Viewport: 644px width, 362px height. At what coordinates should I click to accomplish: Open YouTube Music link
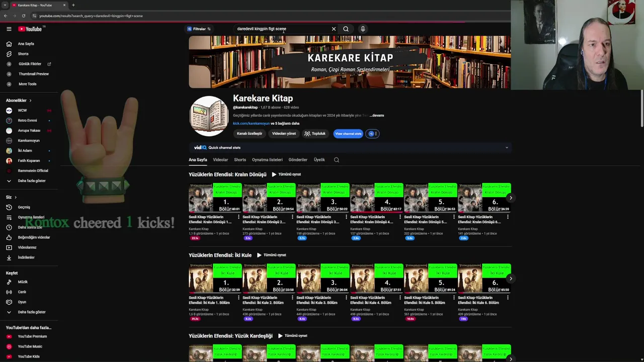(30, 346)
